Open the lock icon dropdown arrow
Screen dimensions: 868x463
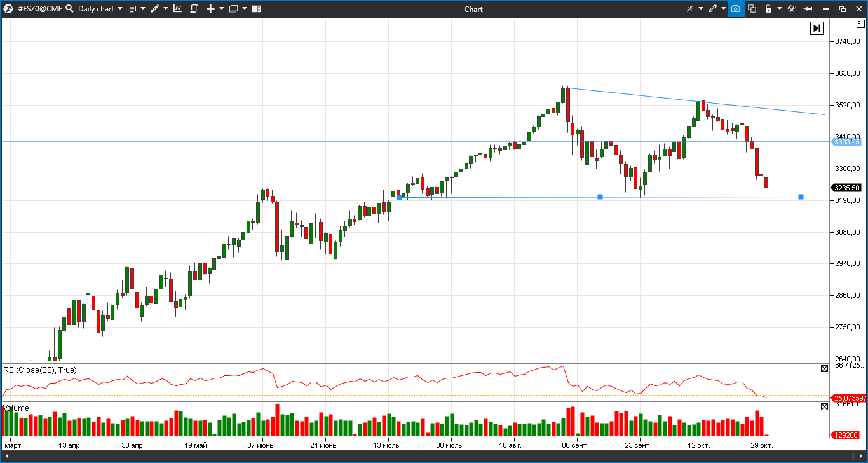(x=779, y=8)
